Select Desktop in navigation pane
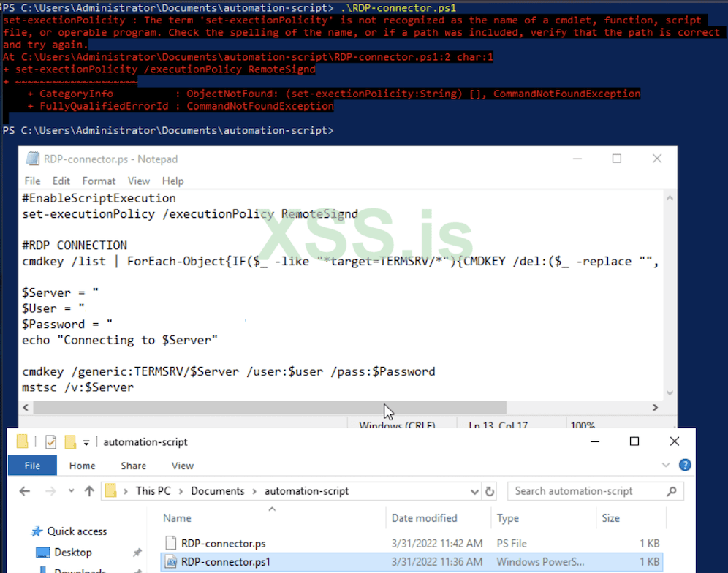The image size is (728, 573). 73,552
